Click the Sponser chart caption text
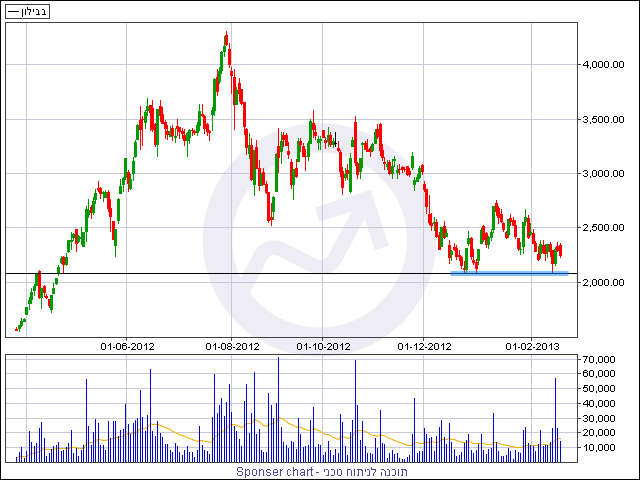This screenshot has width=640, height=480. point(322,472)
